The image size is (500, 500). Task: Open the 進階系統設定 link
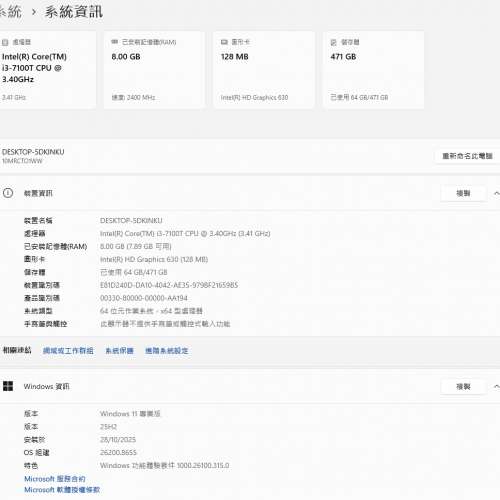(x=167, y=351)
